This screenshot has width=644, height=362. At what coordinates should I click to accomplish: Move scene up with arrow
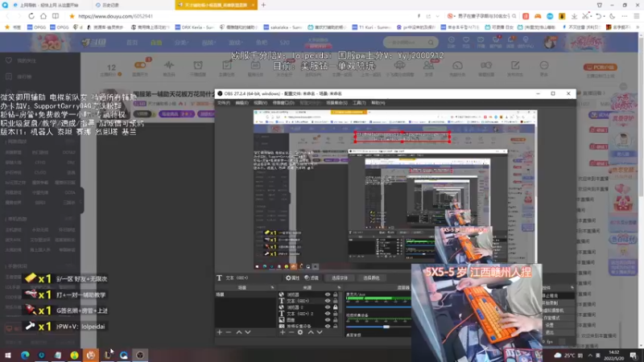(x=239, y=332)
